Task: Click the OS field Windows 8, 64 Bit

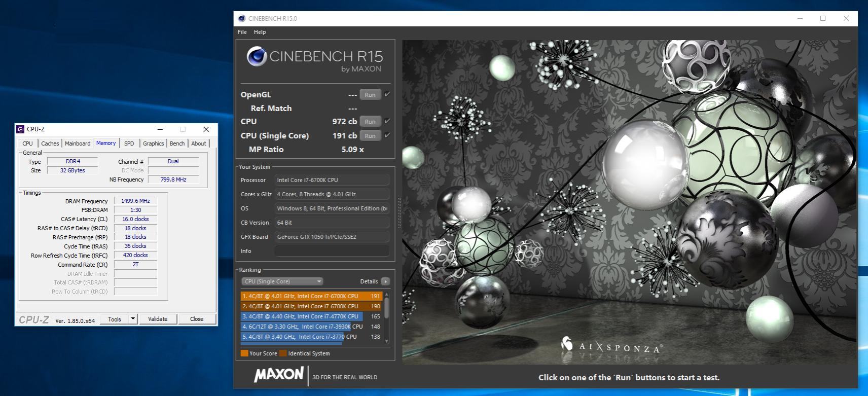Action: [x=332, y=208]
